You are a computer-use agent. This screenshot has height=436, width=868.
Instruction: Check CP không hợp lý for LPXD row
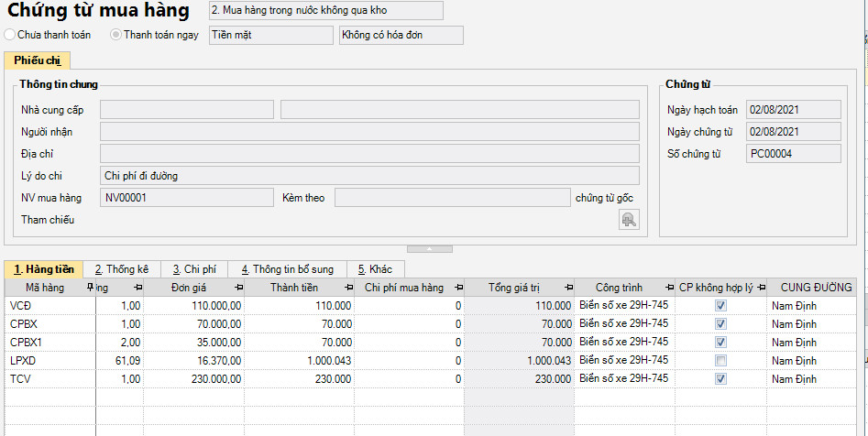pyautogui.click(x=720, y=360)
